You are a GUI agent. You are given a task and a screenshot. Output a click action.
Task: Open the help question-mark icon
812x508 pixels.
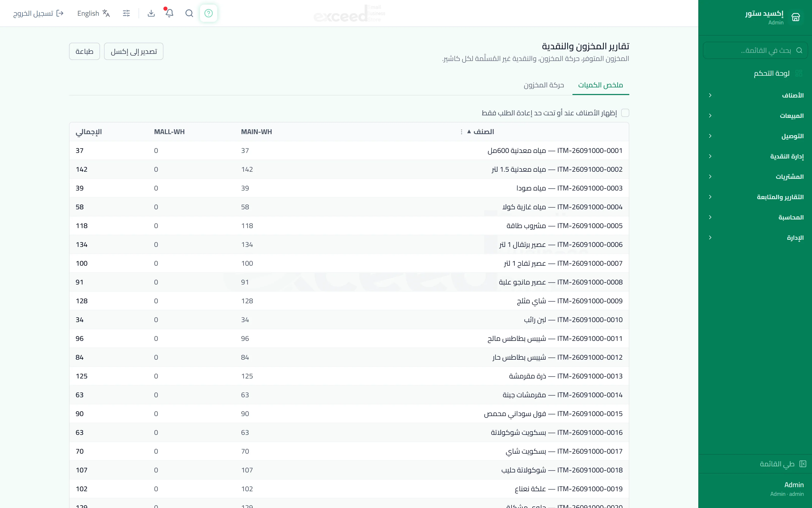pyautogui.click(x=208, y=13)
